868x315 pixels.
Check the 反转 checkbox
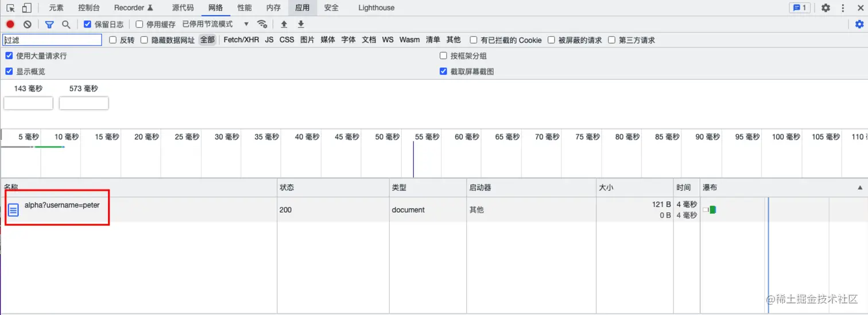(x=113, y=40)
